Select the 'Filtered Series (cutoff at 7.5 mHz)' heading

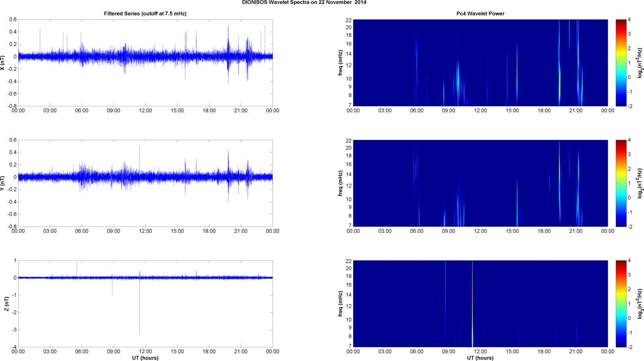click(x=145, y=14)
